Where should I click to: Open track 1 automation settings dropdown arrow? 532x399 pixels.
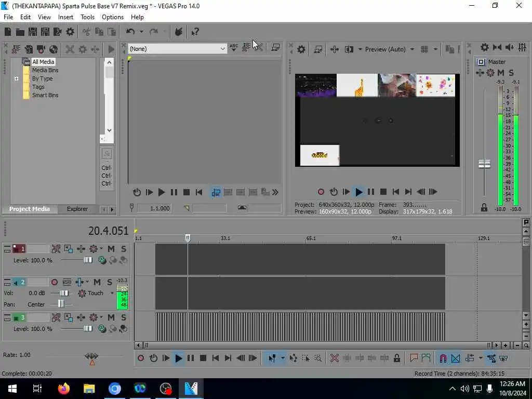101,248
